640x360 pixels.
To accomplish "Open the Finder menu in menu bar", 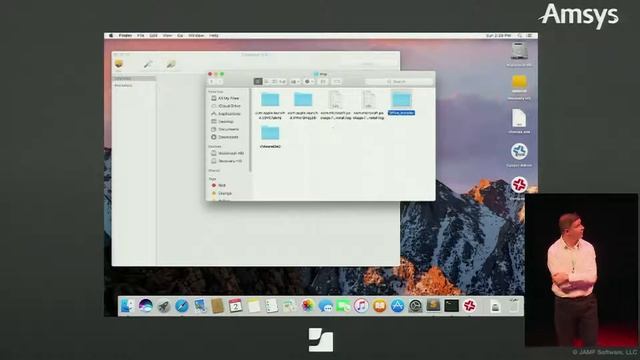I will click(125, 36).
